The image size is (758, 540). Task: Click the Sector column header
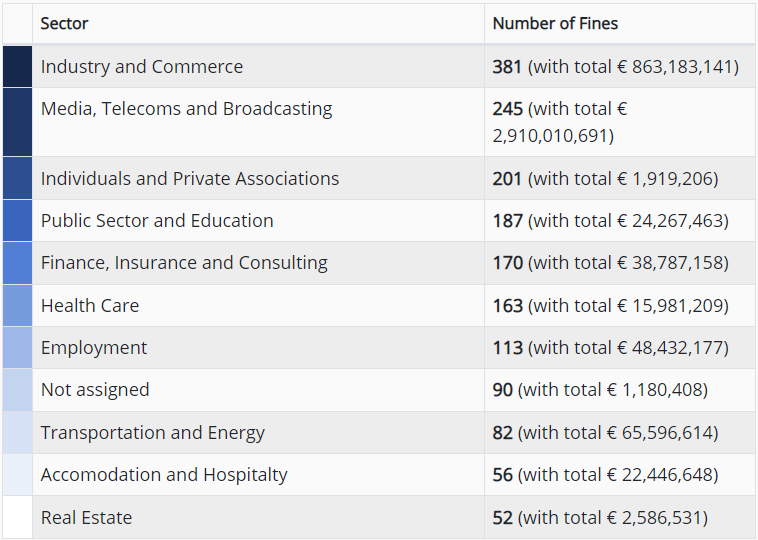(x=64, y=24)
